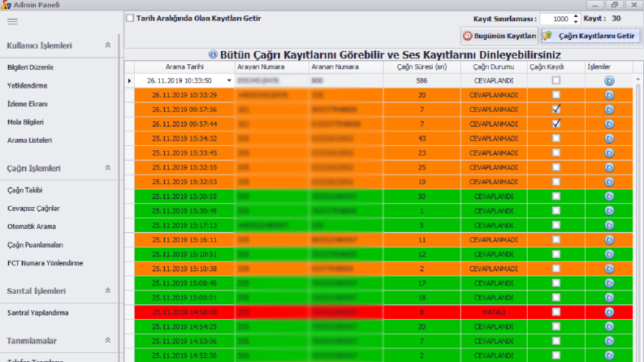644x362 pixels.
Task: Play recording for 25.11.2019 14:53:06 call
Action: pyautogui.click(x=609, y=341)
